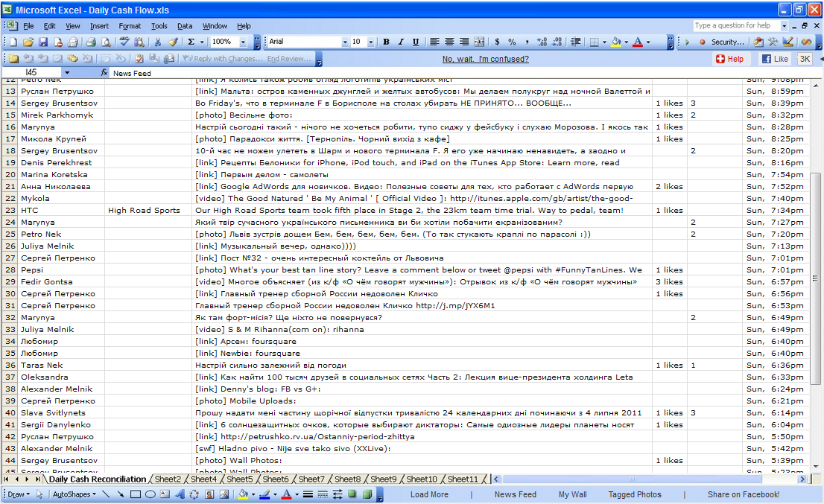Screen dimensions: 824x504
Task: Click the "No, wait. I'm confused?" link
Action: click(x=486, y=59)
